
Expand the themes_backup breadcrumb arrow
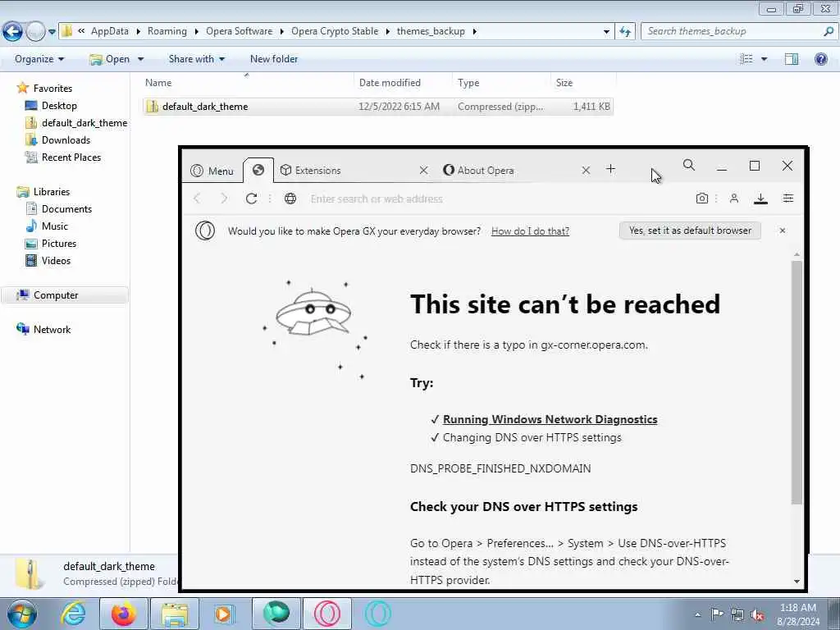pyautogui.click(x=475, y=31)
